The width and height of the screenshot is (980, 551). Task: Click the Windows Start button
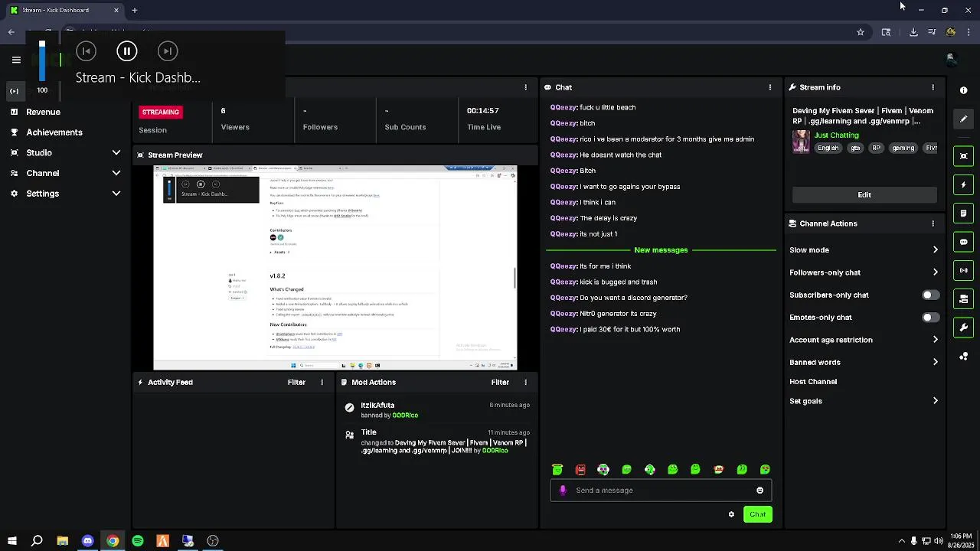pos(11,541)
